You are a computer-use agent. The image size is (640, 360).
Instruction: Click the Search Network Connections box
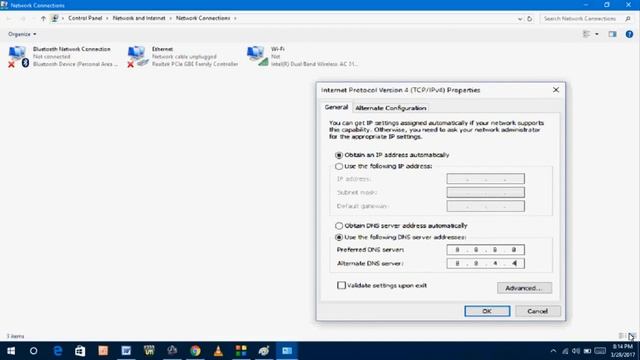(582, 18)
